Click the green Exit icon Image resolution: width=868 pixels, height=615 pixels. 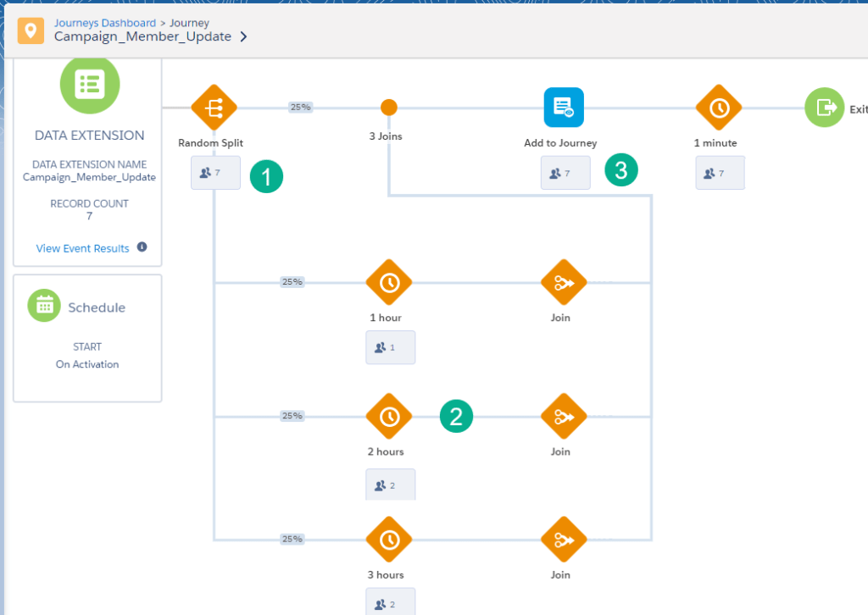pos(824,108)
